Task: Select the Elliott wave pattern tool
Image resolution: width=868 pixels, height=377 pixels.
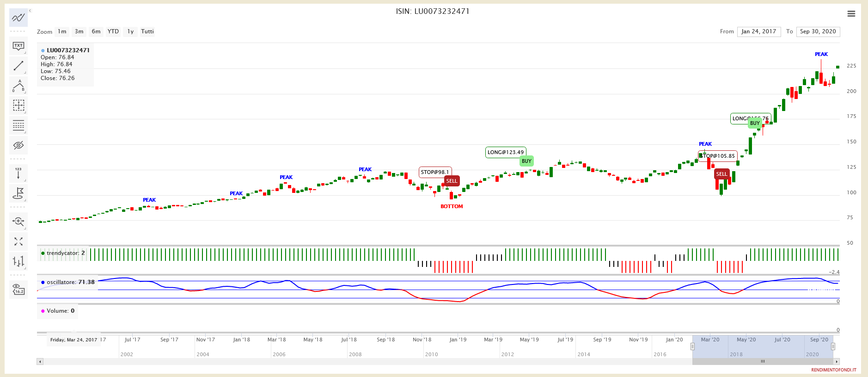Action: [x=18, y=86]
